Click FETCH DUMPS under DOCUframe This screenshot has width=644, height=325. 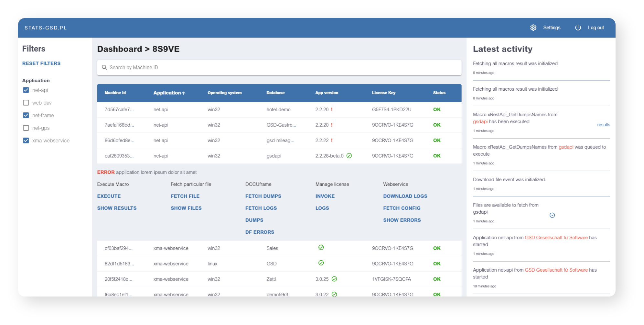[x=263, y=196]
